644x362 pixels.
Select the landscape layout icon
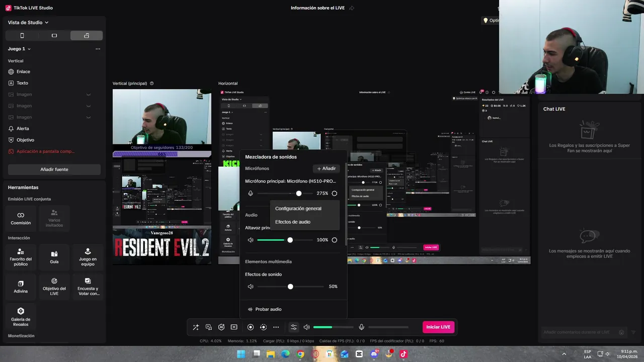coord(54,36)
